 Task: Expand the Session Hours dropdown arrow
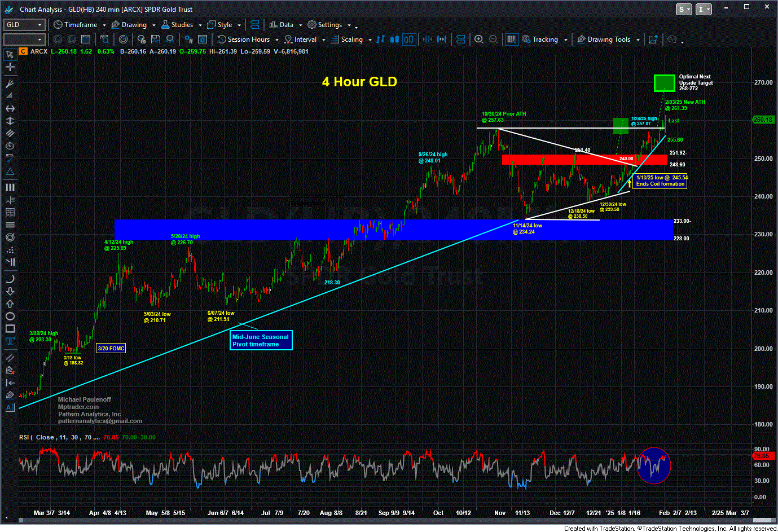276,39
